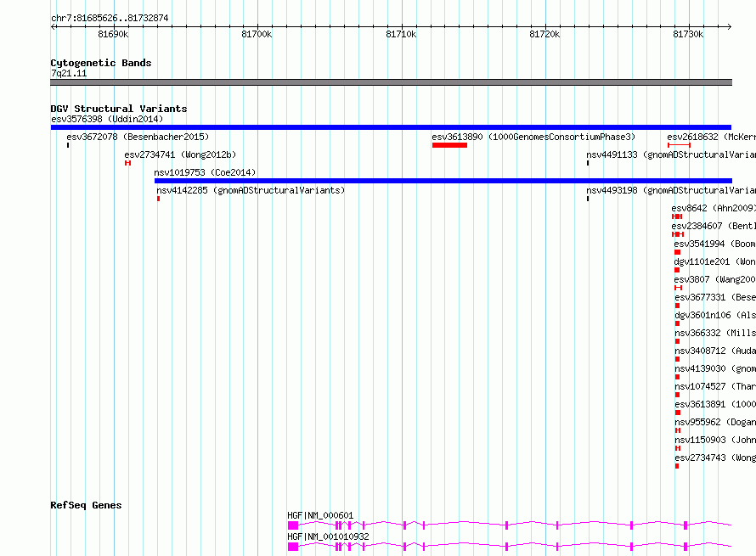The image size is (756, 556).
Task: Open the nsv955962 (Dogan) variant label
Action: click(x=715, y=422)
